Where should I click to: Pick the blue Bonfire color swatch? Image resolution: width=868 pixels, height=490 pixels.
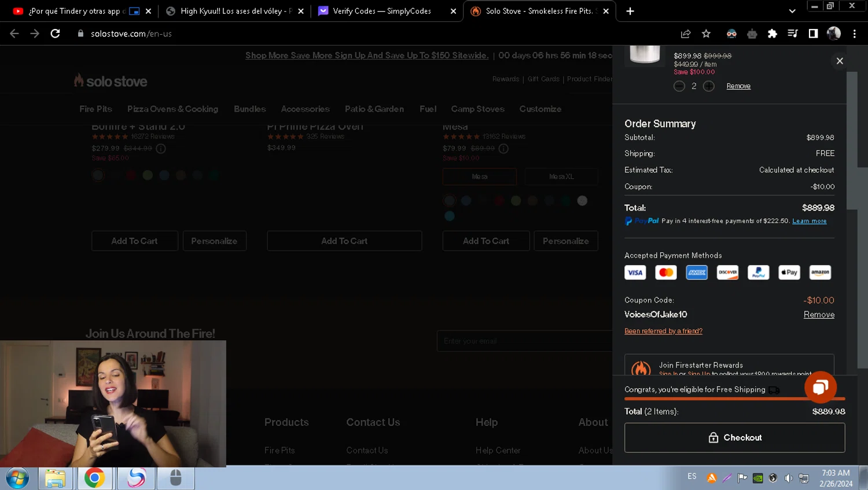pyautogui.click(x=164, y=175)
